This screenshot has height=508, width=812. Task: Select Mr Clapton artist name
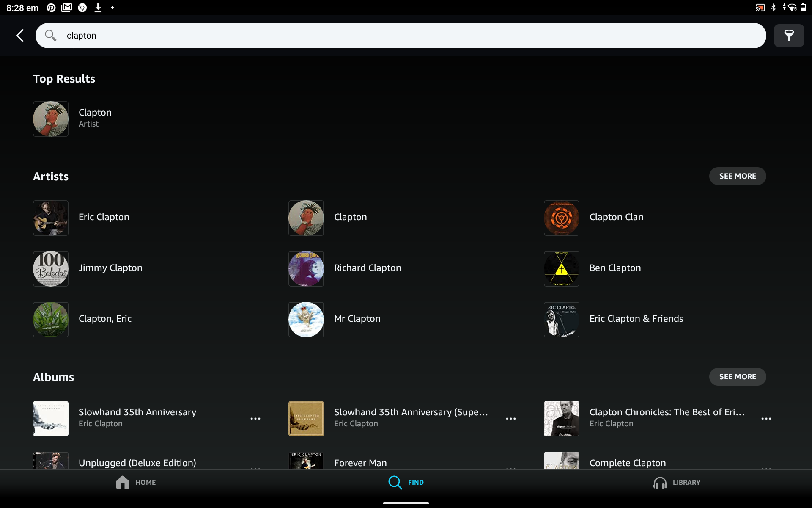tap(357, 319)
